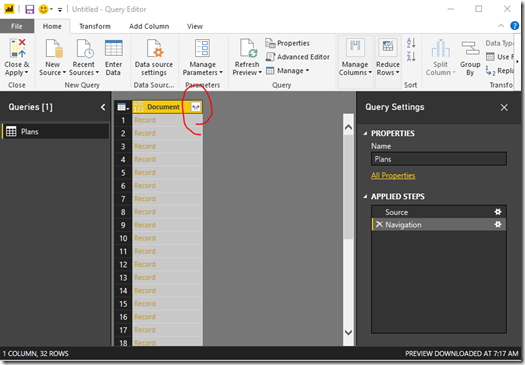Viewport: 525px width, 365px height.
Task: Delete the Navigation applied step
Action: point(379,224)
